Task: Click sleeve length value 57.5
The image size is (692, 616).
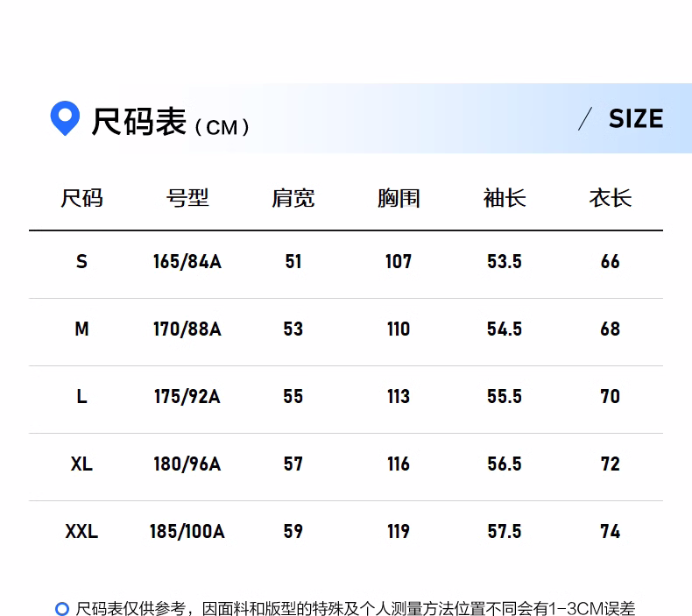Action: coord(505,531)
